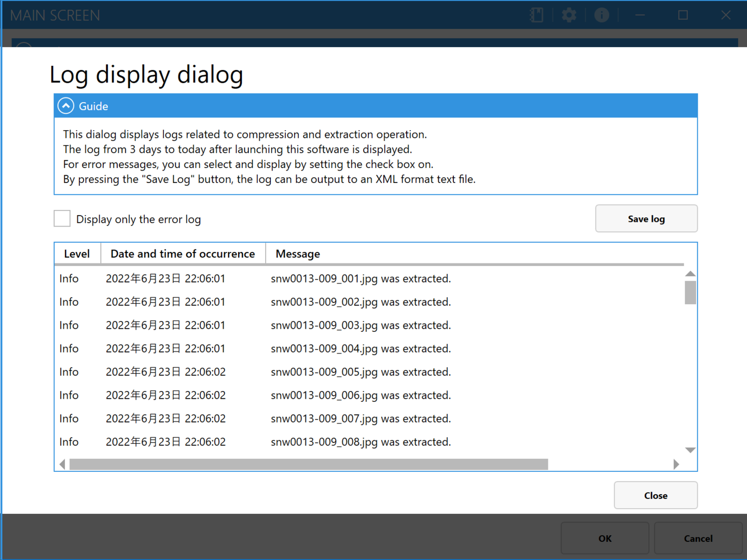This screenshot has width=747, height=560.
Task: Select the snw0013-009_001.jpg log row
Action: pos(360,279)
